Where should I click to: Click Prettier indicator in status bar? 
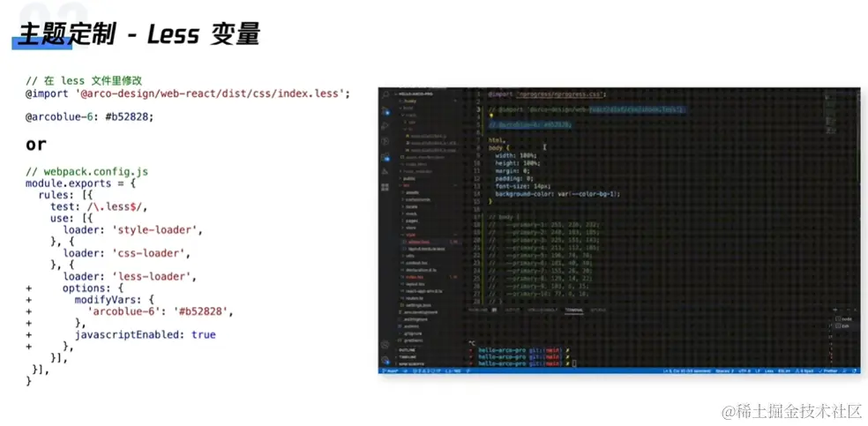tap(828, 371)
